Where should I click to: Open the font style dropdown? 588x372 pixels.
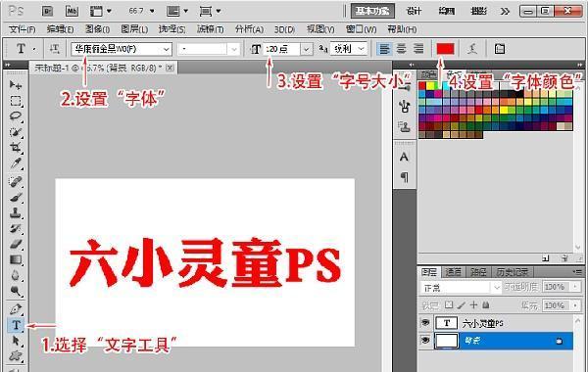tap(234, 49)
